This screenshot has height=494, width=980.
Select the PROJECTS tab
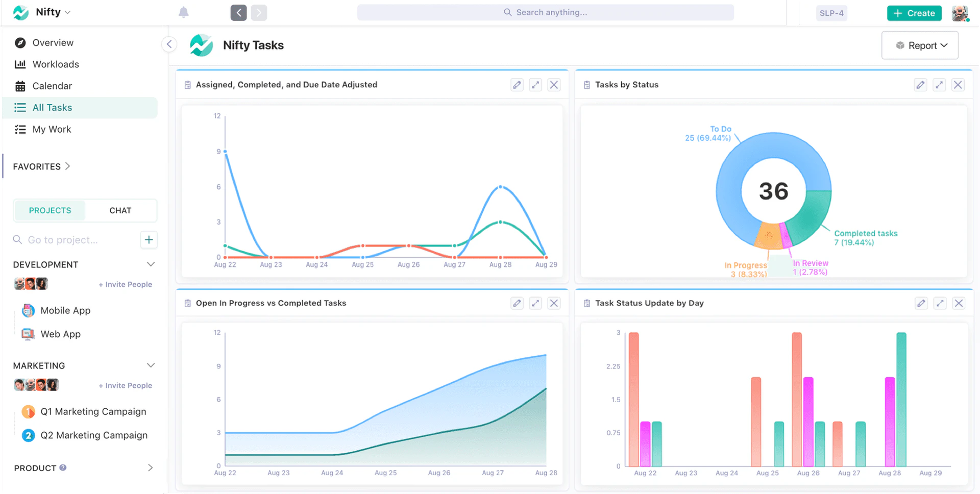(x=50, y=210)
